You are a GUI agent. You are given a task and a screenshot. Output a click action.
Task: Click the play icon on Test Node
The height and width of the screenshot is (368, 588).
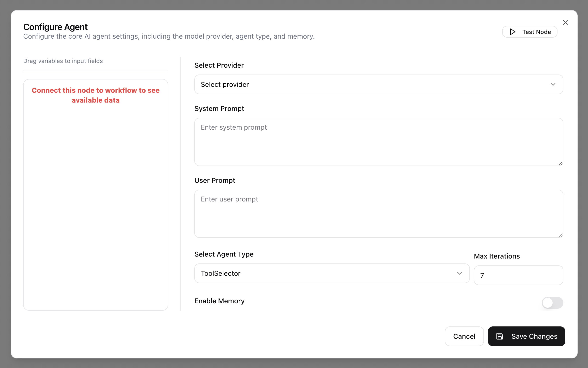[512, 32]
